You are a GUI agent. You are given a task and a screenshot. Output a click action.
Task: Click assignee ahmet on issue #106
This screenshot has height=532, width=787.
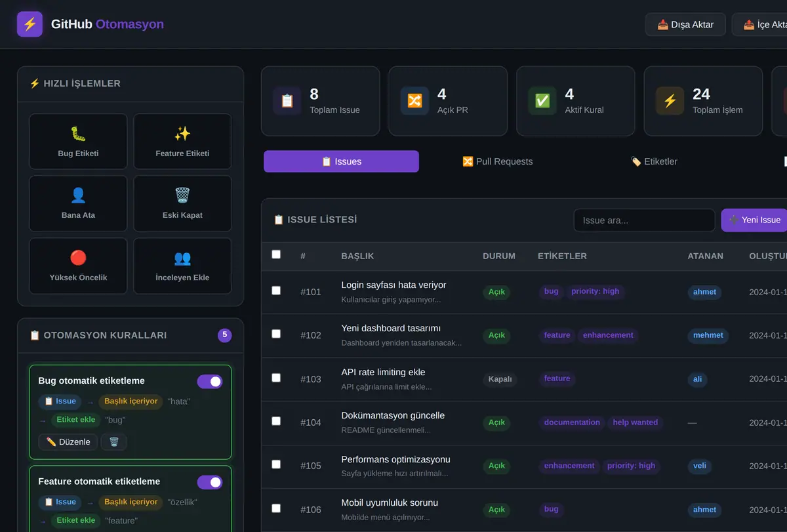click(705, 509)
